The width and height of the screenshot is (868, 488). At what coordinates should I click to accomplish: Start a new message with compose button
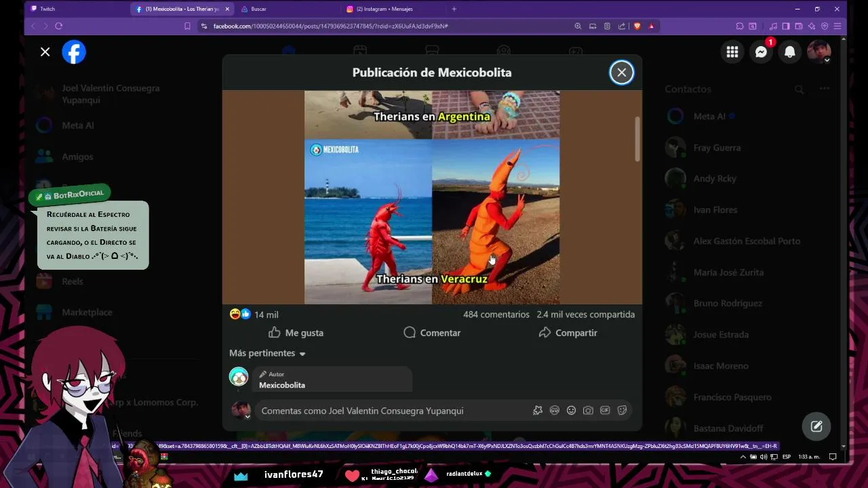click(x=816, y=426)
